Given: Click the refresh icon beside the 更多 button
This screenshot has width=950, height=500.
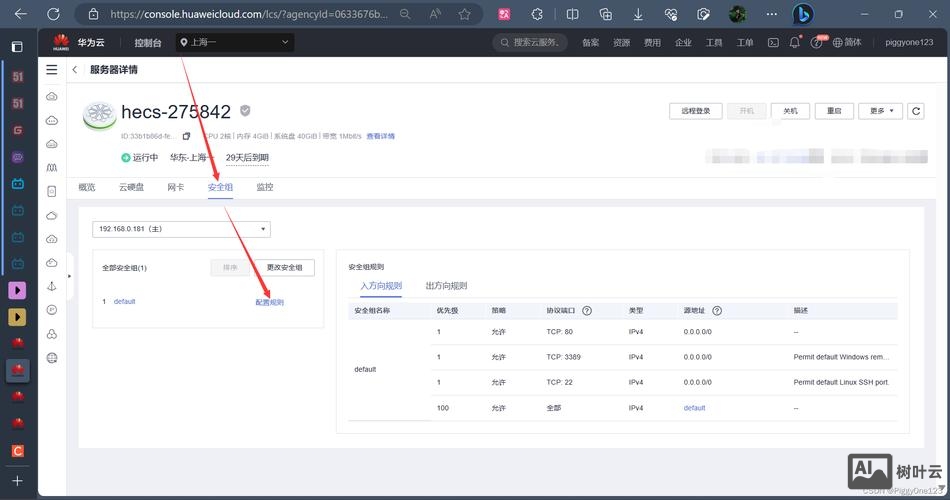Looking at the screenshot, I should tap(916, 111).
